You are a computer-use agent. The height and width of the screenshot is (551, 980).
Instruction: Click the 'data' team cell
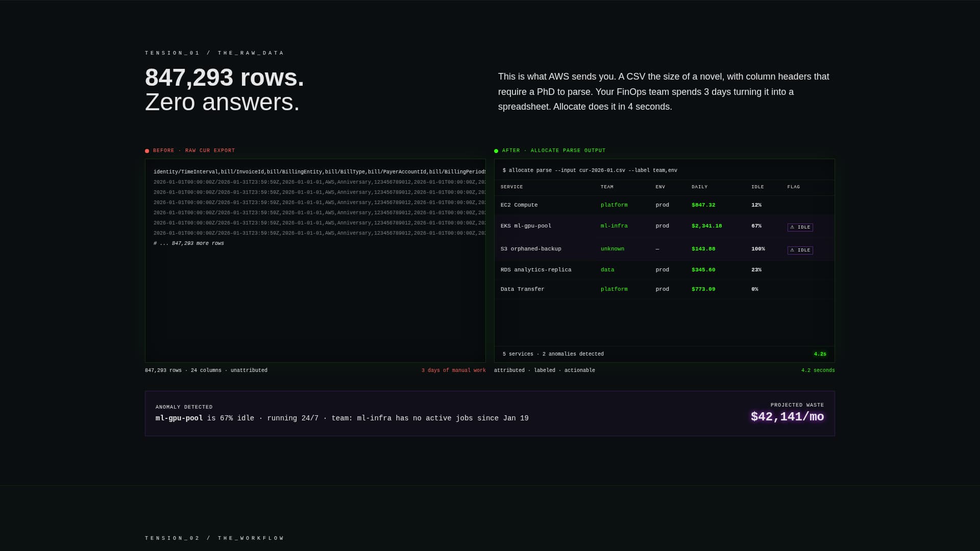(607, 270)
